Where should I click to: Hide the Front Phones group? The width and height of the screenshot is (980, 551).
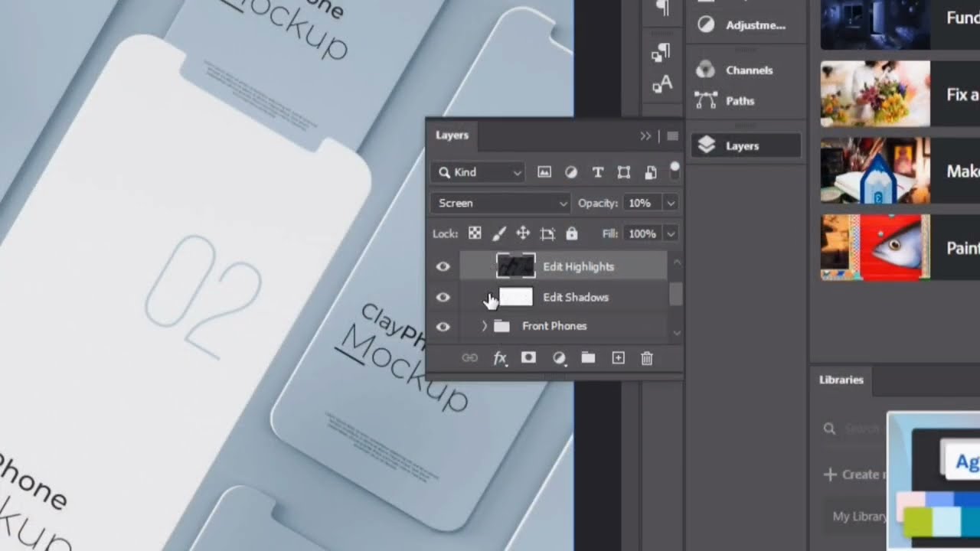(443, 326)
